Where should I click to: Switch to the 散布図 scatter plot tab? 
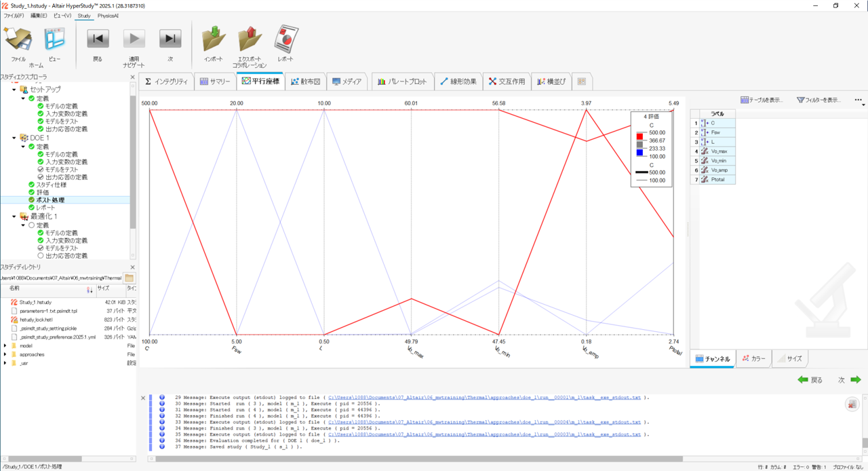(305, 81)
